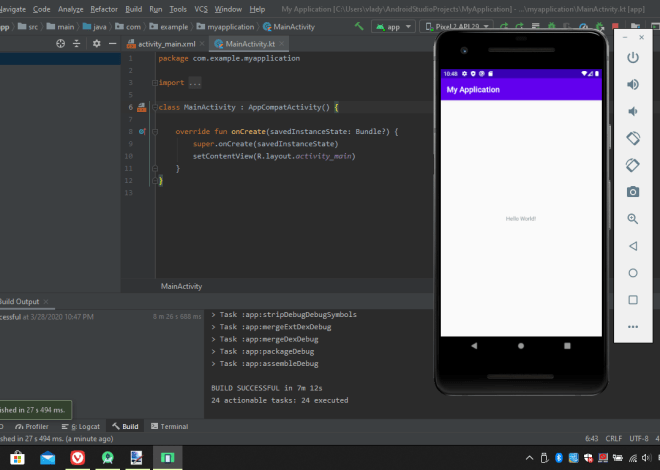Click the emulator Zoom magnifier icon
Viewport: 660px width, 470px height.
(x=633, y=219)
